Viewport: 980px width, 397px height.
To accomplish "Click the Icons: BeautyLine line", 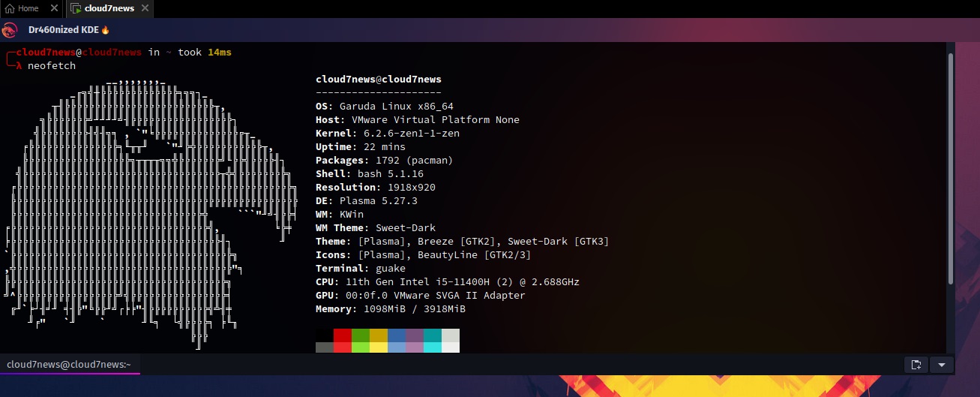I will pos(424,255).
